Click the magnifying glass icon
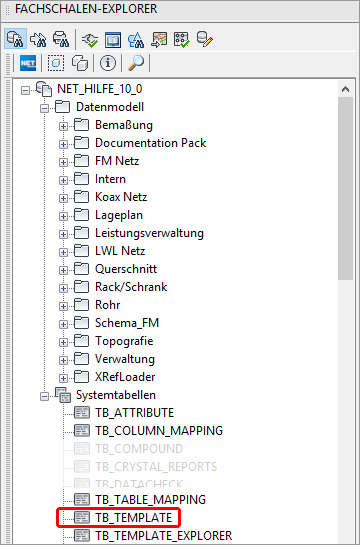Screen dimensions: 360x545 click(x=136, y=63)
